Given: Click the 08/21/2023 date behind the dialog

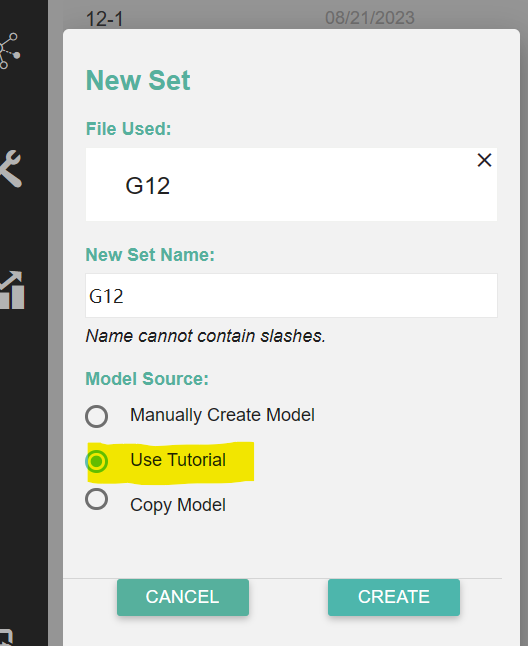Looking at the screenshot, I should (370, 18).
